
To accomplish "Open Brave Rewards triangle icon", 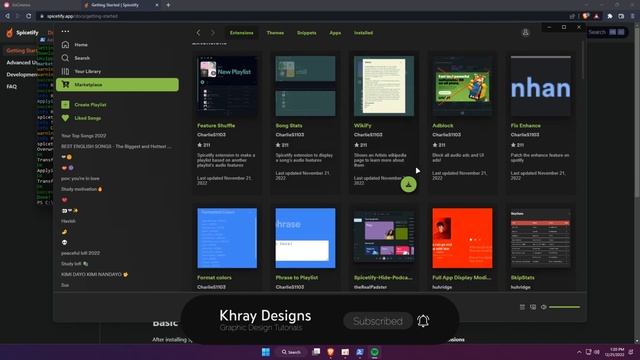I will (x=596, y=16).
